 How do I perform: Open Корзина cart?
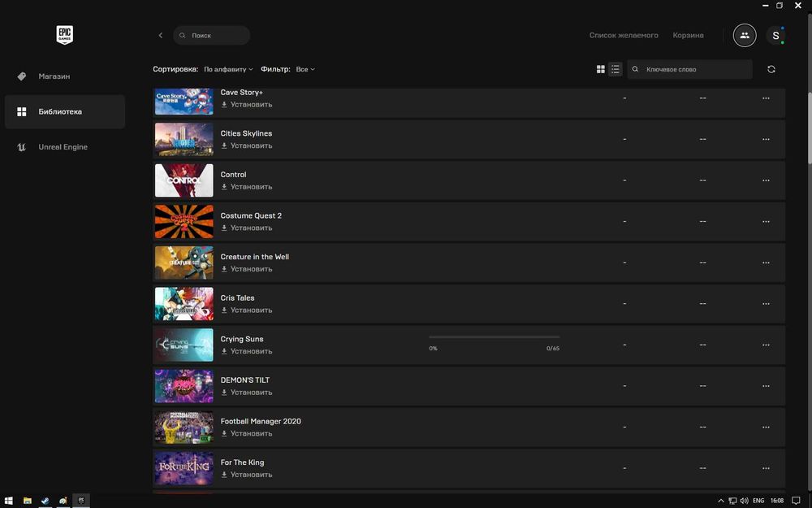pyautogui.click(x=688, y=35)
